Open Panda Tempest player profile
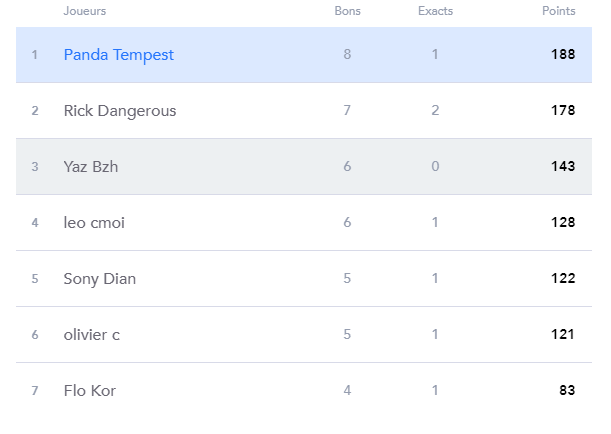 [x=118, y=55]
